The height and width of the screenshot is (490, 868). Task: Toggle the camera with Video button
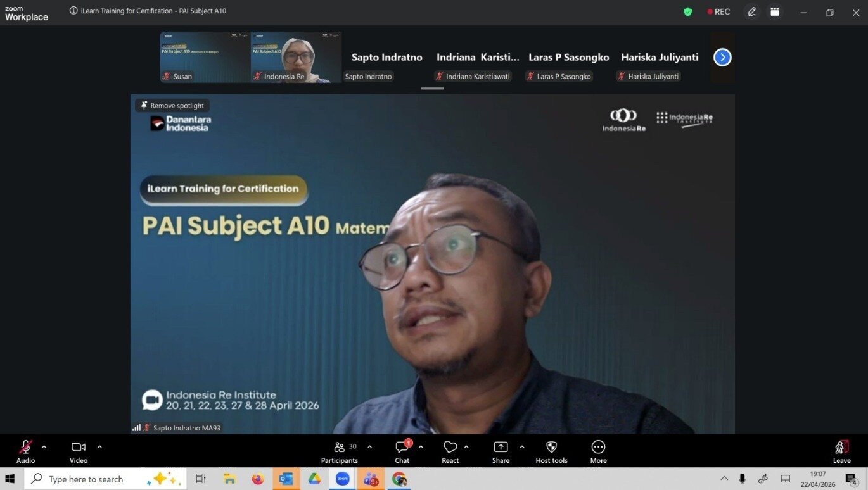[x=79, y=451]
